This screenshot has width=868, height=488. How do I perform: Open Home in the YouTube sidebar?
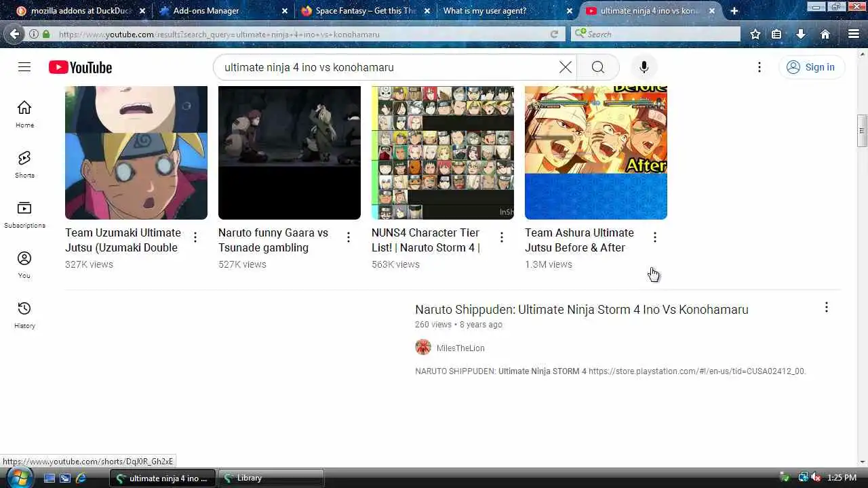[x=24, y=114]
